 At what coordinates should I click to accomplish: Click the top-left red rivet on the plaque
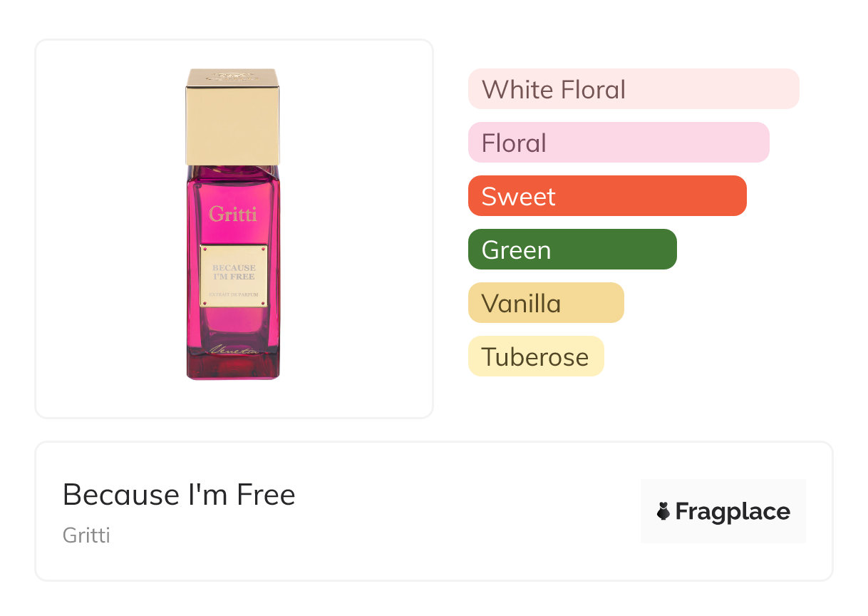coord(205,249)
